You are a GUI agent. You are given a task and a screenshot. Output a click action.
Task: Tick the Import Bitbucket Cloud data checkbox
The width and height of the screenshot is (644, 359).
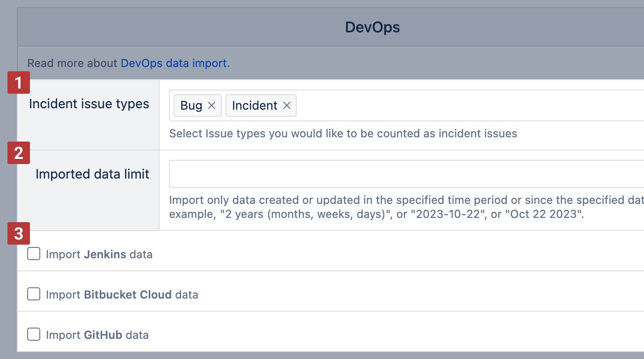[34, 294]
